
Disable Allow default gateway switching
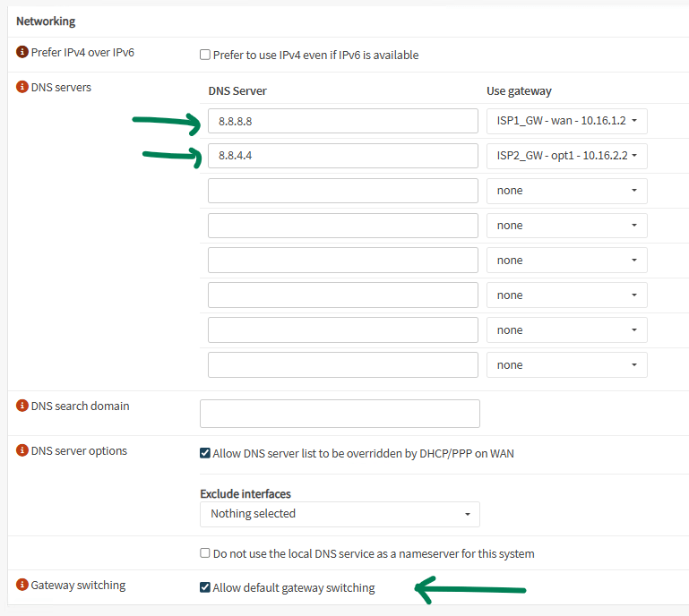[205, 588]
